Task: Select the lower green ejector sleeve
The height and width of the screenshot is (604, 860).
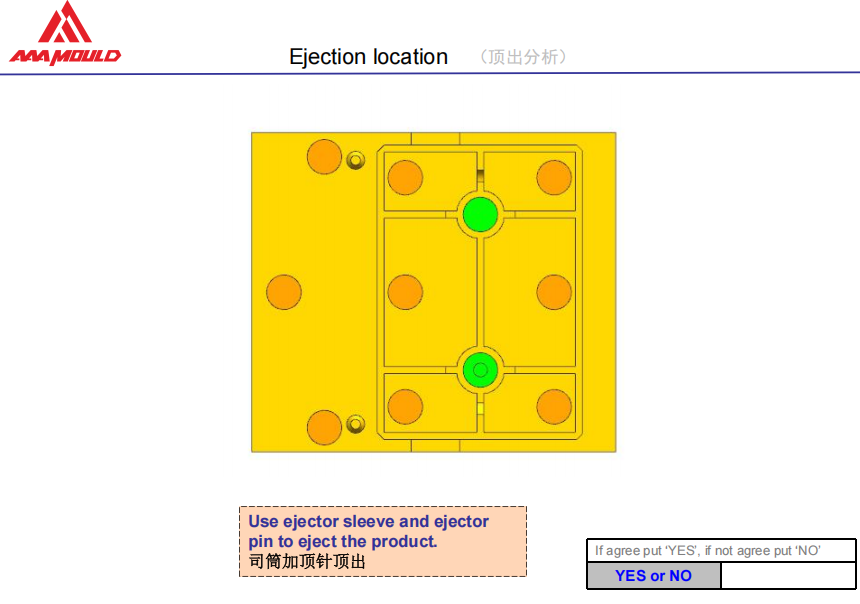Action: point(480,370)
